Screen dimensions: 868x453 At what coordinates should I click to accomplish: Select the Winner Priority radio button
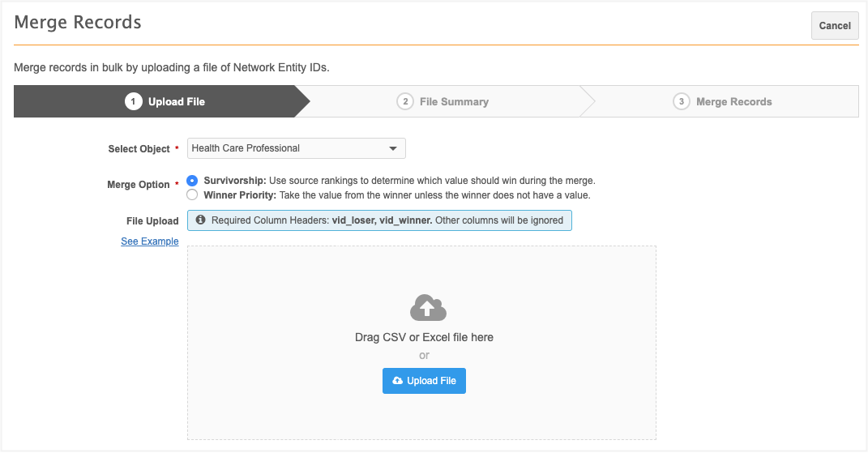click(192, 195)
